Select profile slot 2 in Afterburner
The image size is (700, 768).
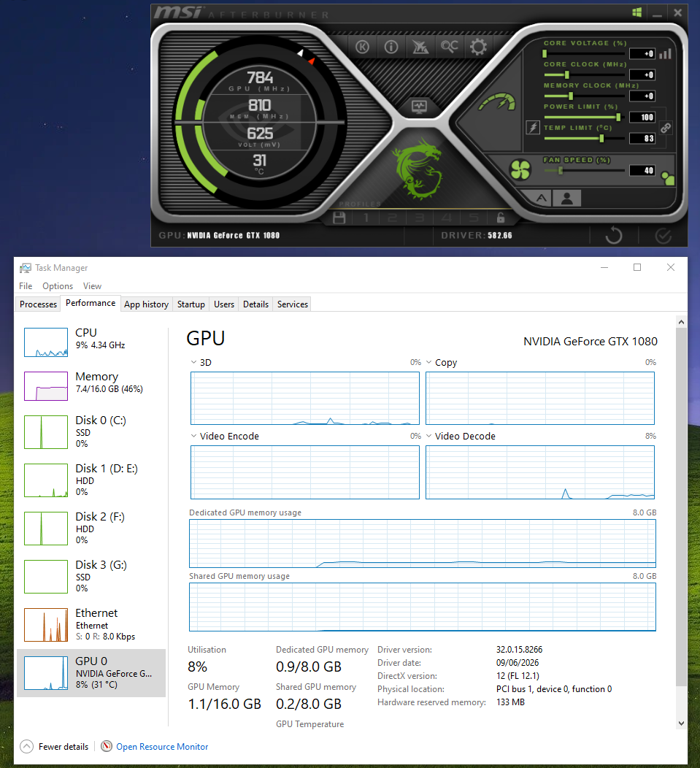click(x=393, y=218)
